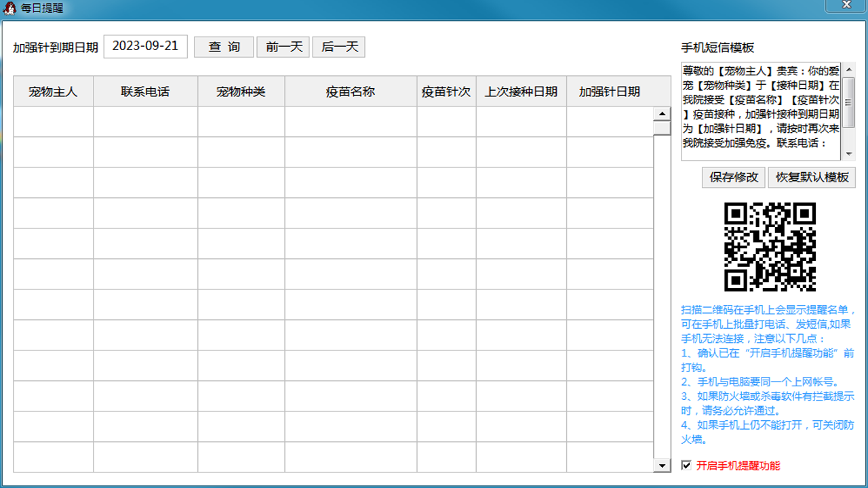Image resolution: width=868 pixels, height=488 pixels.
Task: Click the 联系电话 column header
Action: click(144, 91)
